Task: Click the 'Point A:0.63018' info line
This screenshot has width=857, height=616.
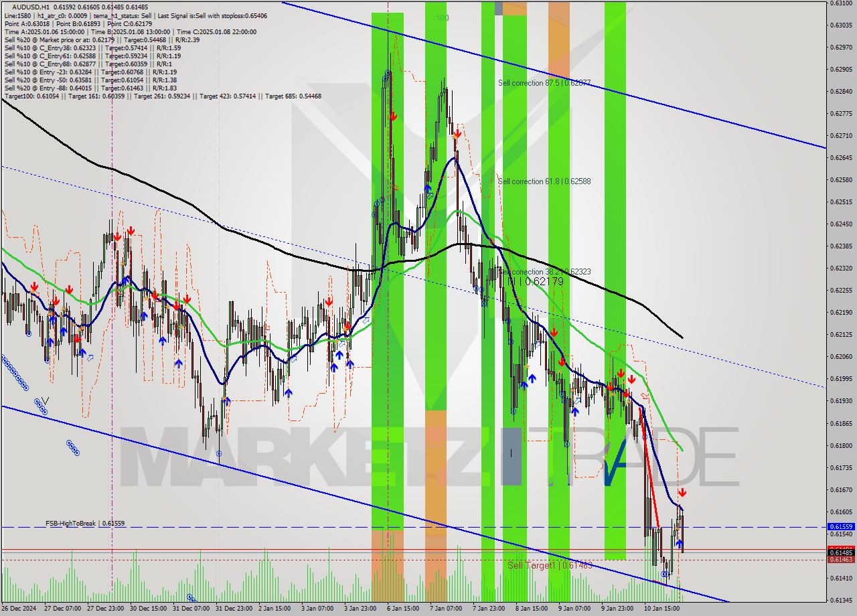Action: [x=78, y=23]
